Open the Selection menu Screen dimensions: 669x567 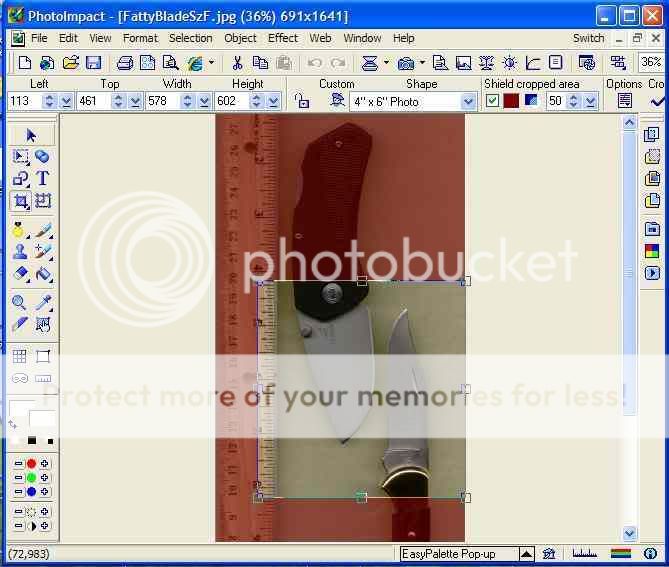coord(190,38)
